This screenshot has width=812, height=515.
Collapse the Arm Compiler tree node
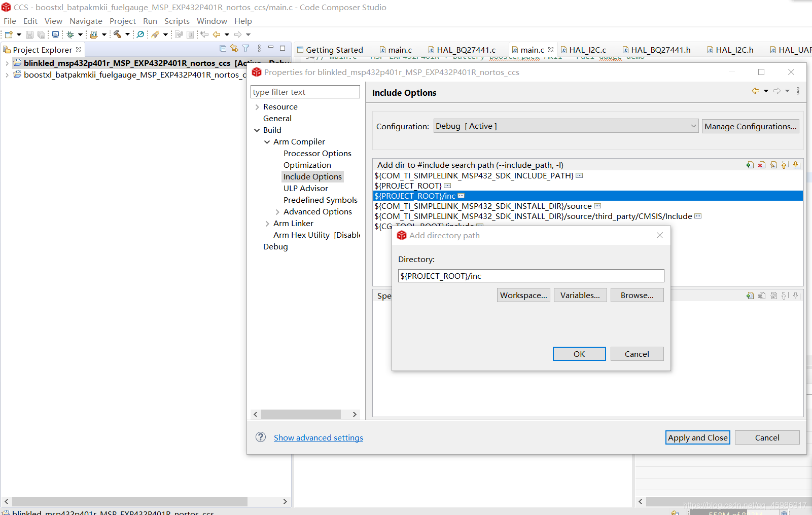coord(267,142)
